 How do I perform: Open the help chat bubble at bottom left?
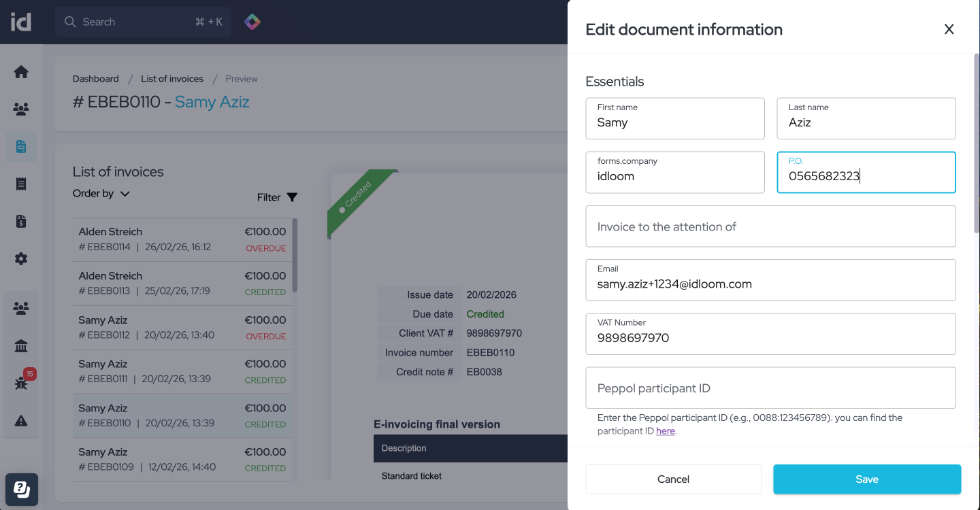(21, 489)
